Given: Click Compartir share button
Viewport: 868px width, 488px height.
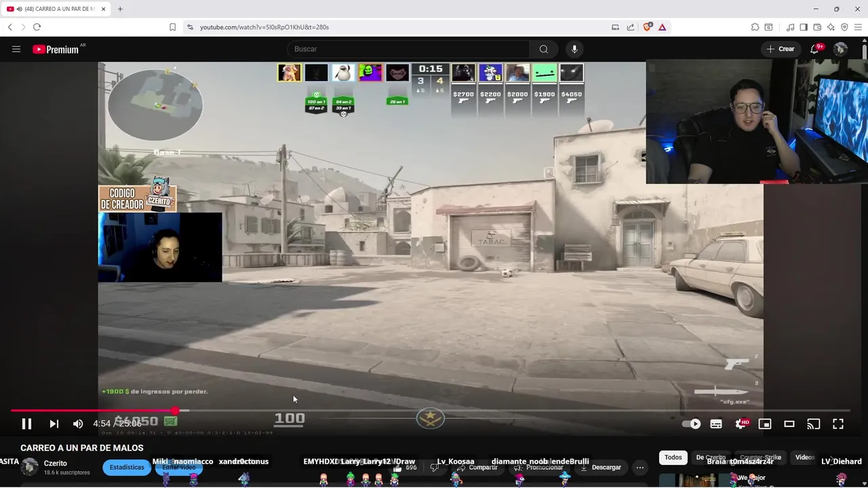Looking at the screenshot, I should coord(477,467).
